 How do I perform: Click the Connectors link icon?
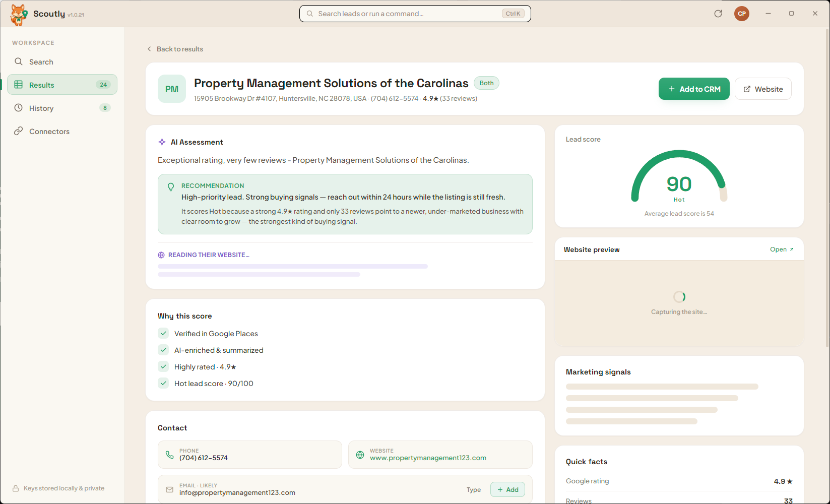pos(19,131)
